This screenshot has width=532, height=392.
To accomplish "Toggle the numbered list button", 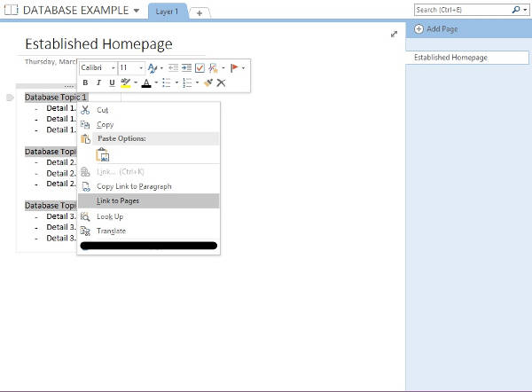I will (188, 82).
